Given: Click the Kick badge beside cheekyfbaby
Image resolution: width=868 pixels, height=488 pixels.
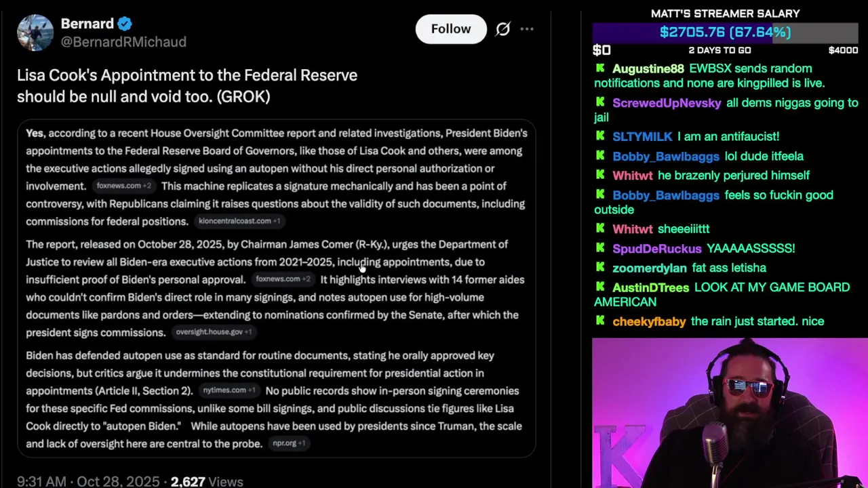Looking at the screenshot, I should pyautogui.click(x=600, y=321).
